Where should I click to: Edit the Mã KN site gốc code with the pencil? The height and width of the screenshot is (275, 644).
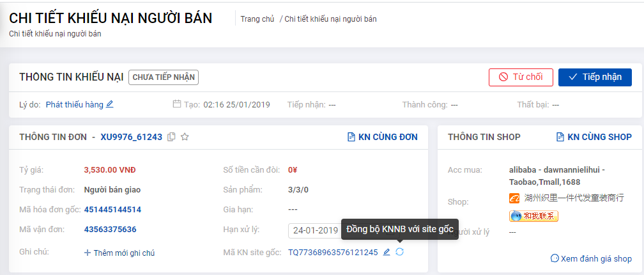coord(386,253)
